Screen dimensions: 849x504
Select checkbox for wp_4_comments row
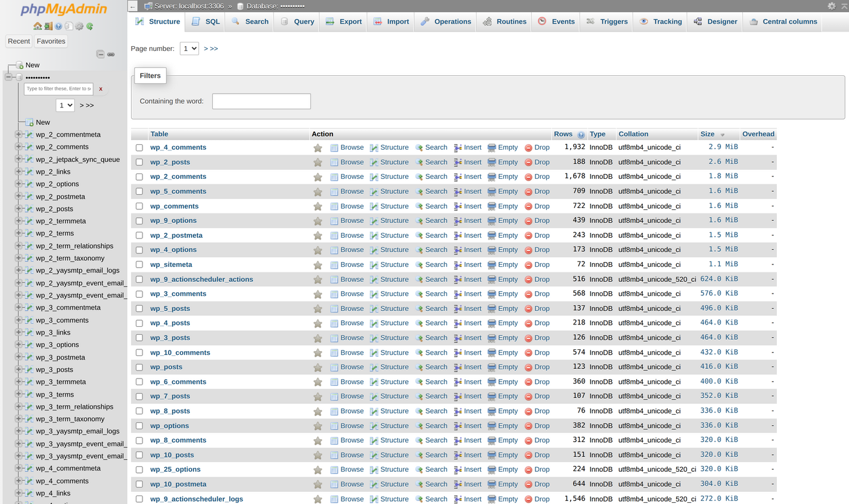pos(139,147)
